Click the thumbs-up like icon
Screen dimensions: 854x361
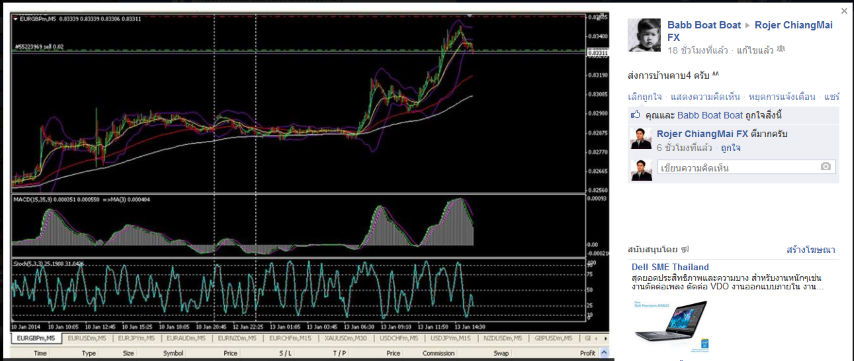click(x=636, y=115)
